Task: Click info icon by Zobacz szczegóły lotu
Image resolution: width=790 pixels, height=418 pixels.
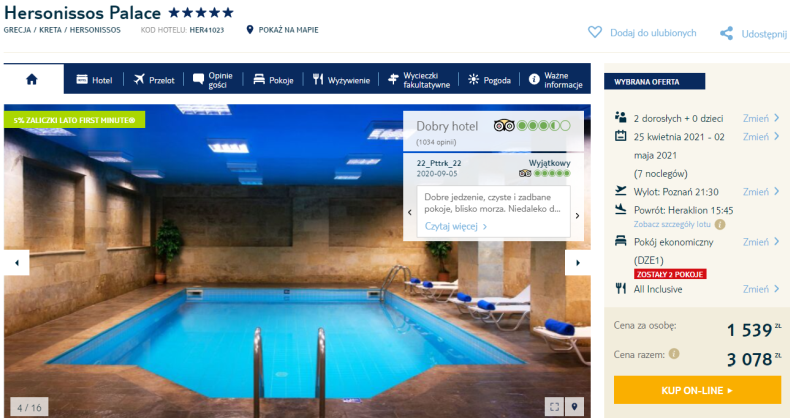Action: pos(720,224)
